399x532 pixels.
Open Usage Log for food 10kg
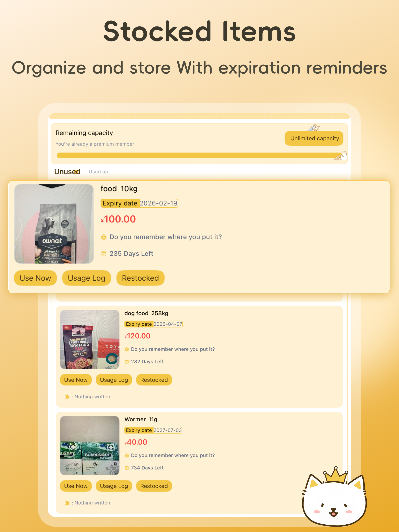point(87,278)
